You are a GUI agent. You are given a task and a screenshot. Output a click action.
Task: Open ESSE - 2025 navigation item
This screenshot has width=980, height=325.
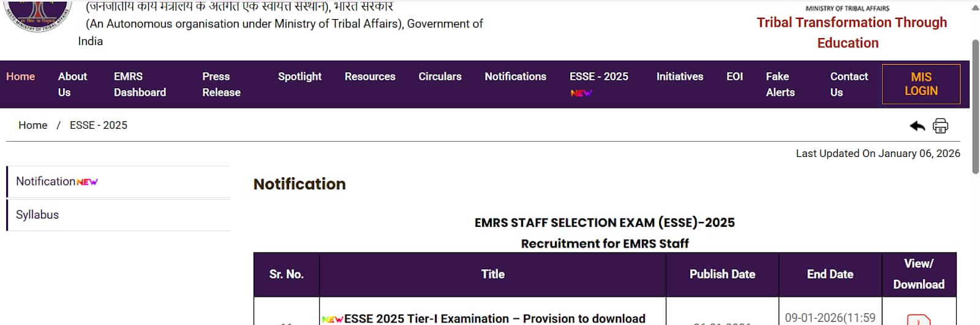pos(598,77)
